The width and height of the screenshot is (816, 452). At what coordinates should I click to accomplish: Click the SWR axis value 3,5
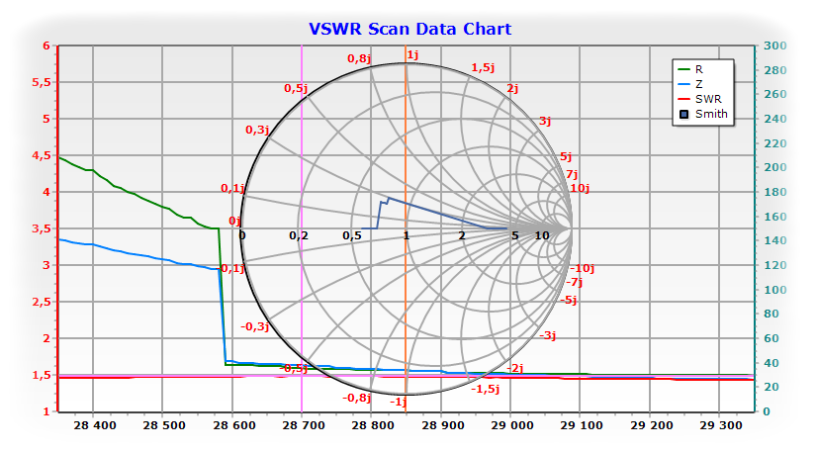[x=42, y=229]
